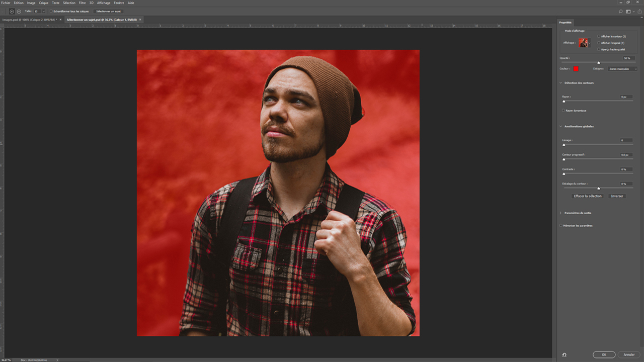
Task: Click the Contour progressif slider handle
Action: coord(564,159)
